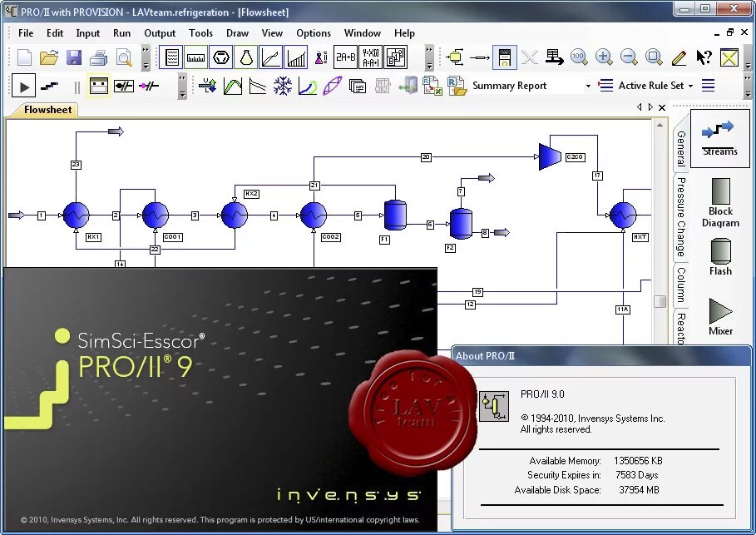Open the Input menu
This screenshot has width=756, height=535.
[x=88, y=33]
